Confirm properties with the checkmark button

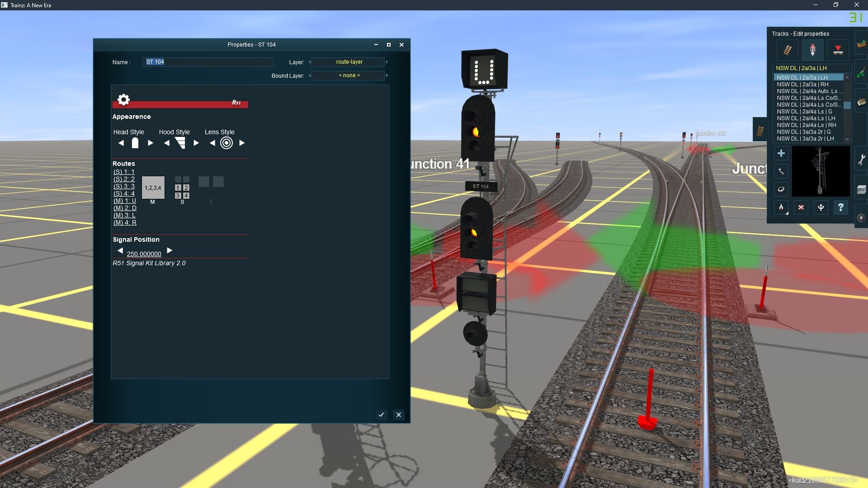point(381,415)
